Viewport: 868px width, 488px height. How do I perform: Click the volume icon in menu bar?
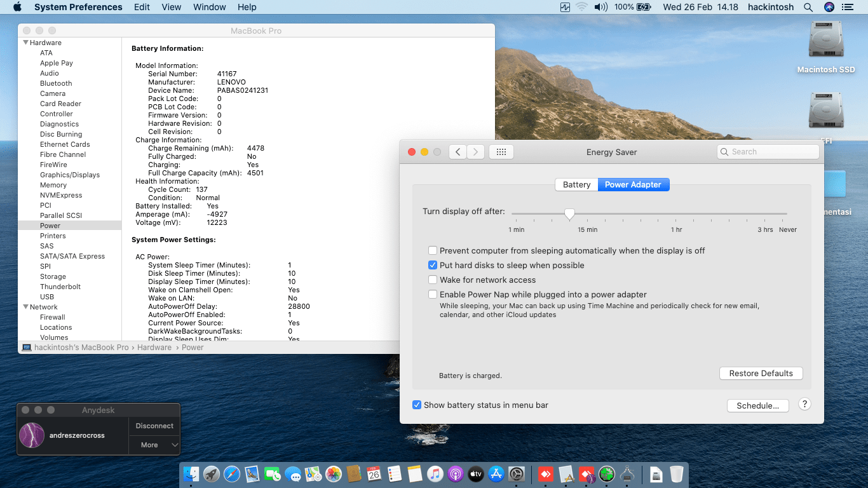[600, 7]
